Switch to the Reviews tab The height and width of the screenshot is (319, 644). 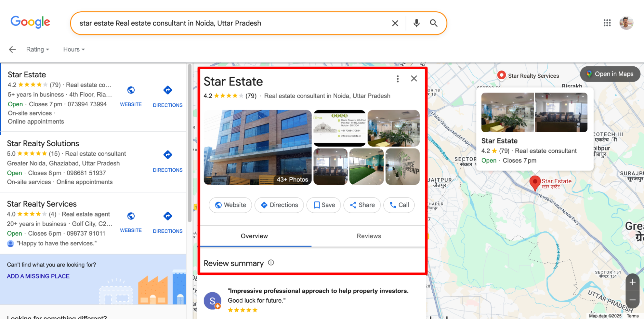click(x=368, y=236)
